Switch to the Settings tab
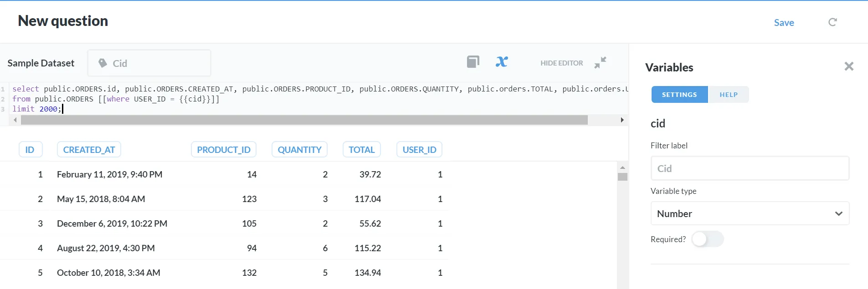 (679, 95)
